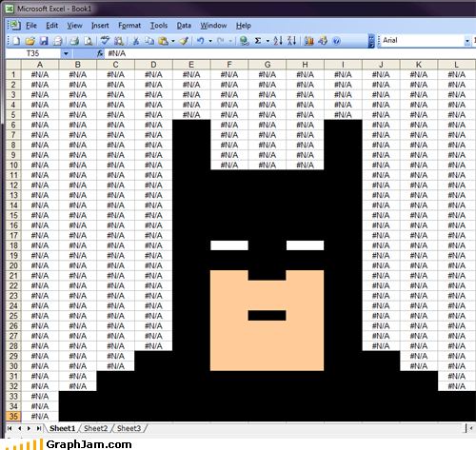Image resolution: width=476 pixels, height=450 pixels.
Task: Insert a hyperlink with the globe icon
Action: 244,41
